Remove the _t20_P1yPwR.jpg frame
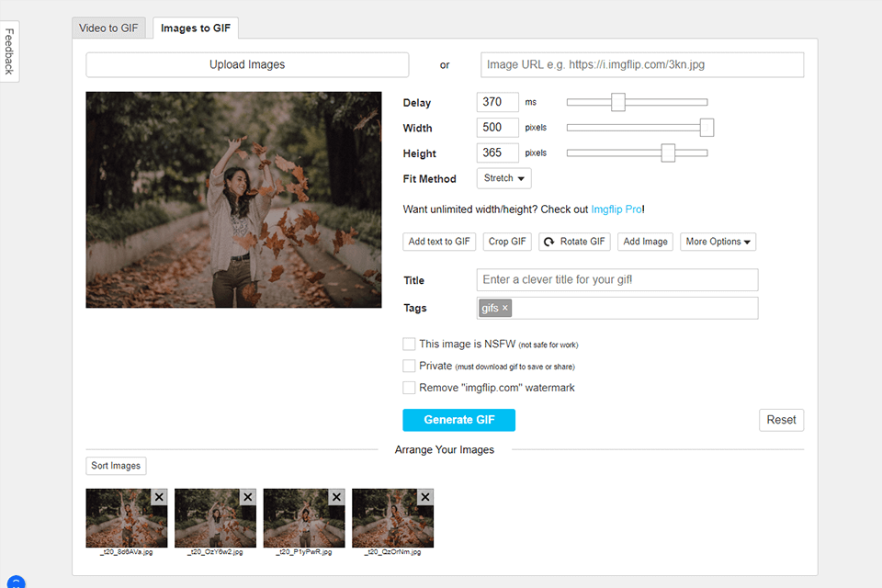 click(336, 496)
